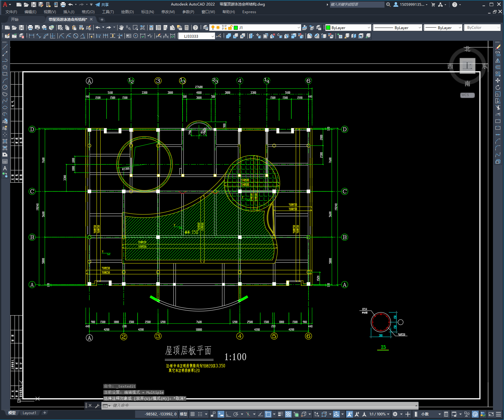This screenshot has width=504, height=420.
Task: Open the 标注(N) menu
Action: click(147, 12)
